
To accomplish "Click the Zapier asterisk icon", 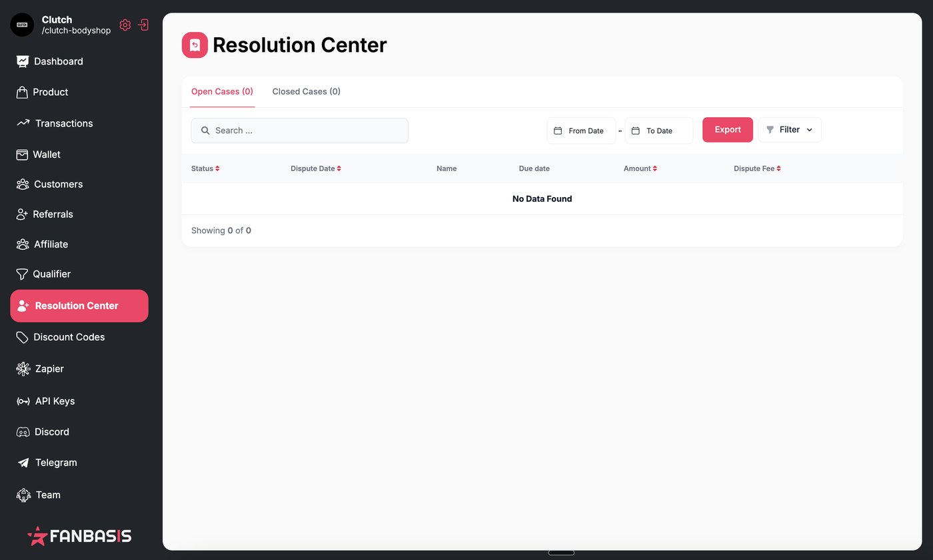I will [23, 369].
